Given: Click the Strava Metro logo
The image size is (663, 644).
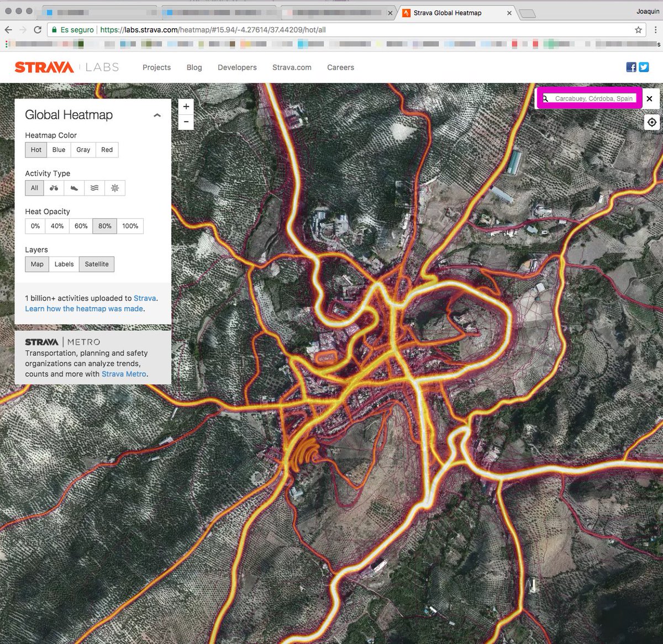Looking at the screenshot, I should coord(62,342).
